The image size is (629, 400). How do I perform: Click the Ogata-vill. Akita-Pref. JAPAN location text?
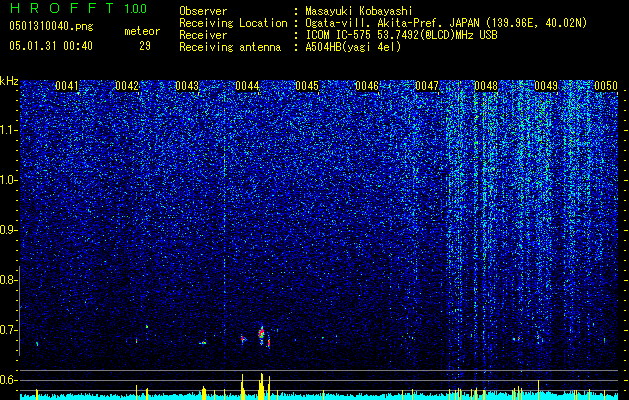pyautogui.click(x=446, y=23)
